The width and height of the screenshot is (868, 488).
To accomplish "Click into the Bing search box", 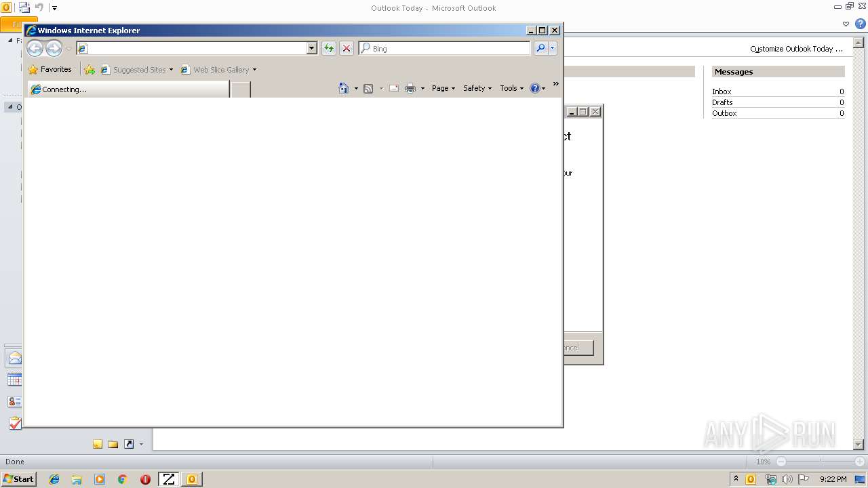I will (445, 48).
